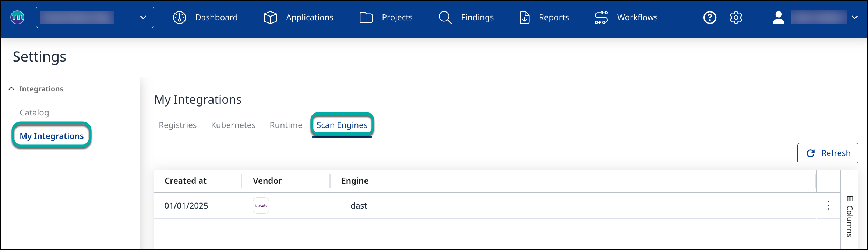868x250 pixels.
Task: Click the Invicti vendor logo
Action: point(261,205)
